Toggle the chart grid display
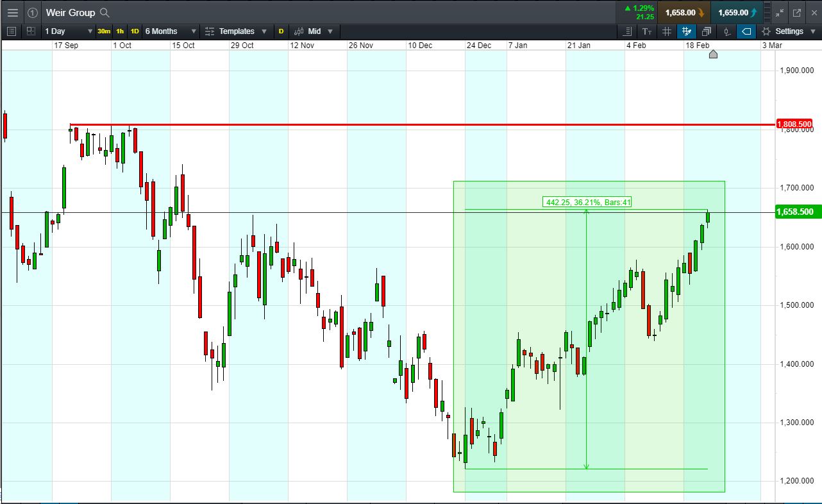 click(x=666, y=31)
